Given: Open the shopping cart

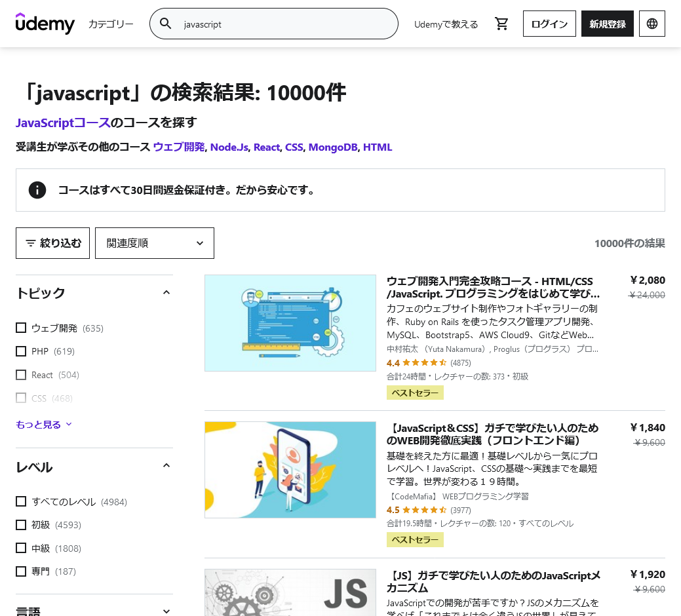Looking at the screenshot, I should click(502, 24).
